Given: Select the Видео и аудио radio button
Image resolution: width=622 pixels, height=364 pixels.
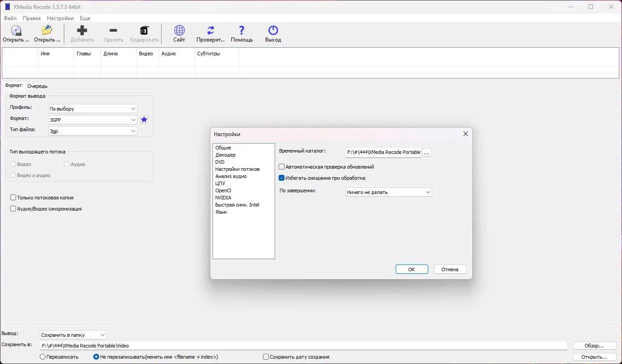Looking at the screenshot, I should tap(13, 175).
